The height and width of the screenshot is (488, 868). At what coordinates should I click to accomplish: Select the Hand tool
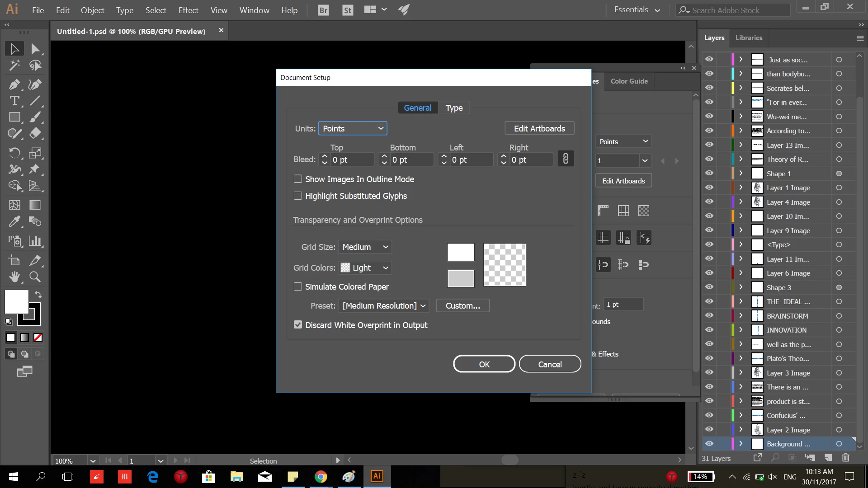tap(14, 277)
